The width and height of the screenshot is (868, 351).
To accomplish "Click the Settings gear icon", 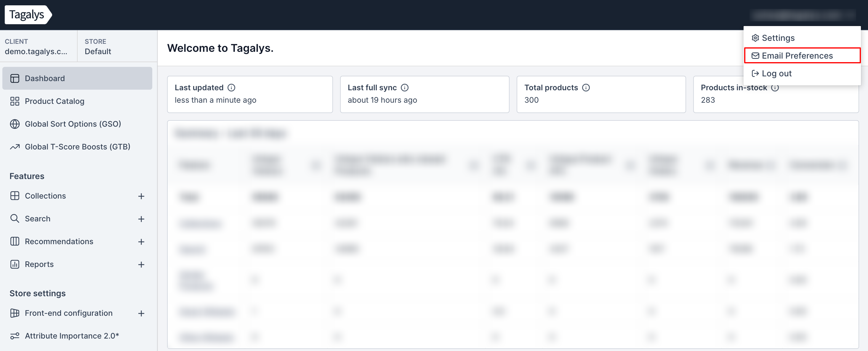I will [x=755, y=38].
